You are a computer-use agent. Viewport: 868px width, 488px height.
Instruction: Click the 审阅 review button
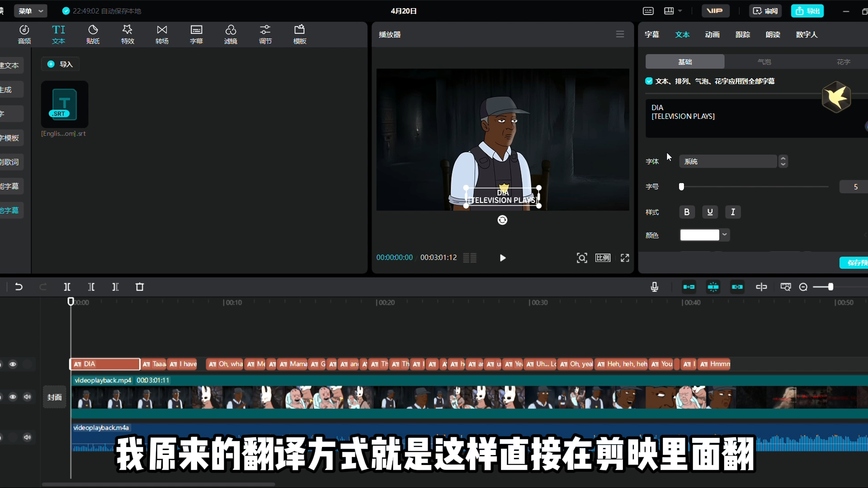[765, 11]
